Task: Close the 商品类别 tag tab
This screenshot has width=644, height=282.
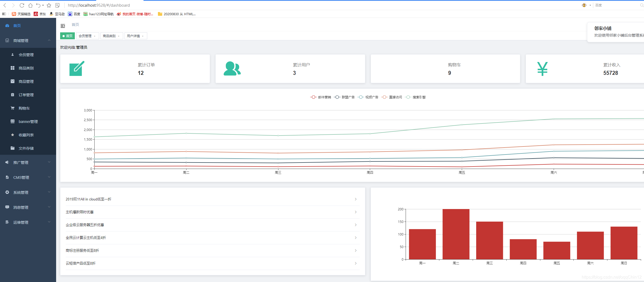Action: pos(119,36)
